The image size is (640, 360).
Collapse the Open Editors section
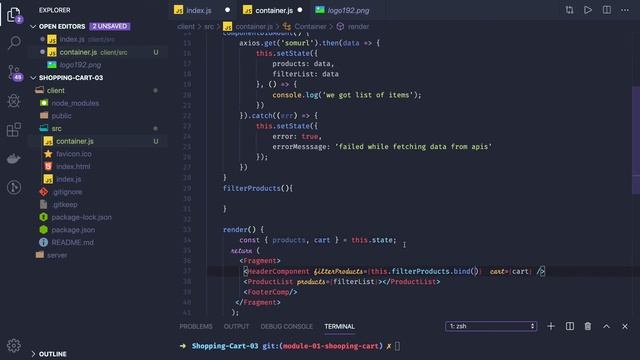(x=33, y=27)
